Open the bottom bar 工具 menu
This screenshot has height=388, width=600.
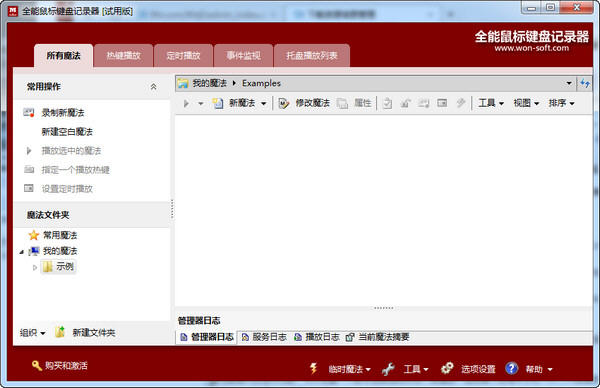pyautogui.click(x=416, y=369)
